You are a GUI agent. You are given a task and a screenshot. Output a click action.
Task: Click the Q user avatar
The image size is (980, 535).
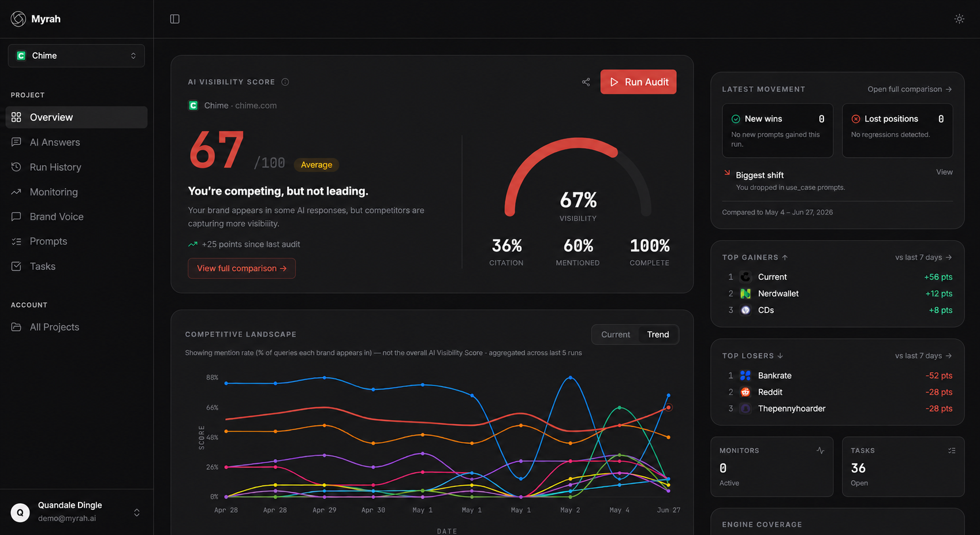pos(20,512)
